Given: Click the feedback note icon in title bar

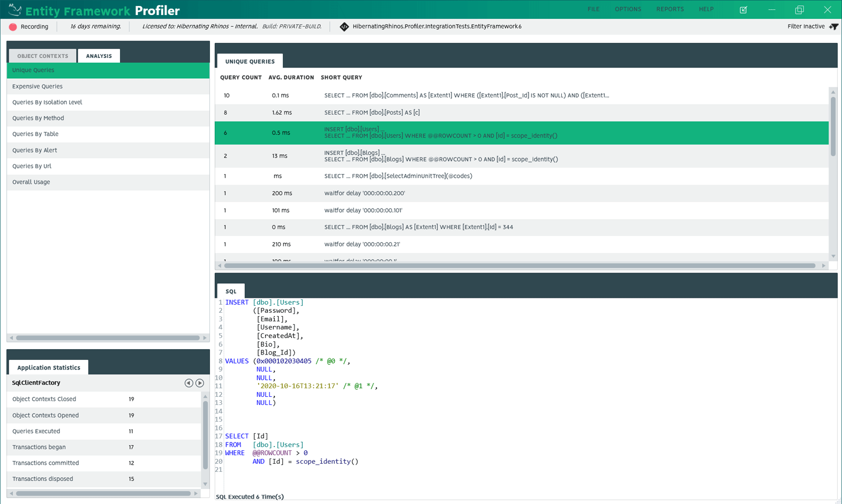Looking at the screenshot, I should (743, 10).
